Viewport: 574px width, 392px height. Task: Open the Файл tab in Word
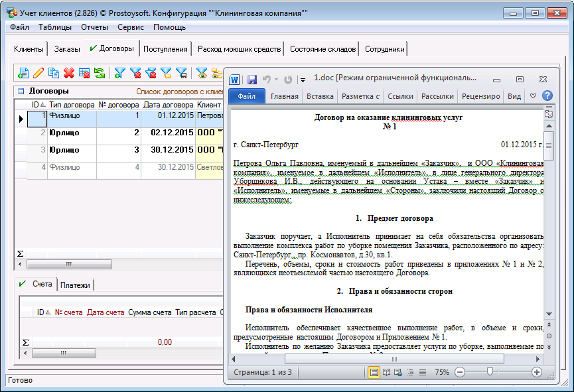tap(247, 96)
